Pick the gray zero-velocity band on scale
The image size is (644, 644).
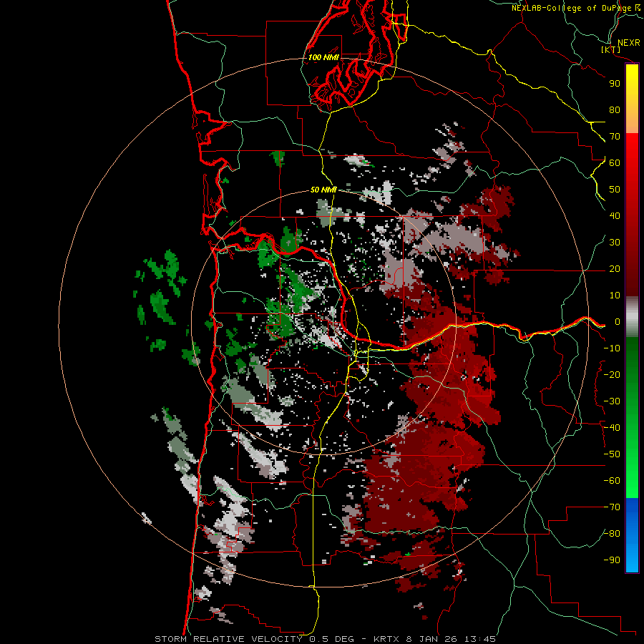(632, 317)
